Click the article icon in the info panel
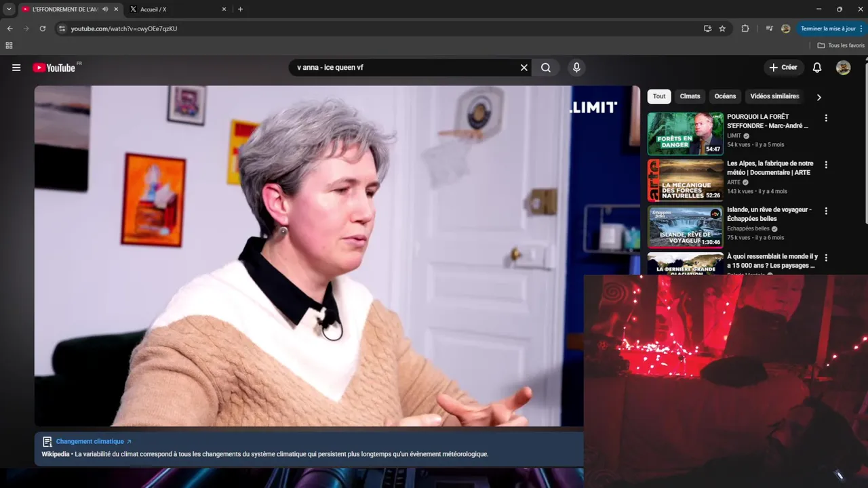The width and height of the screenshot is (868, 488). point(47,441)
